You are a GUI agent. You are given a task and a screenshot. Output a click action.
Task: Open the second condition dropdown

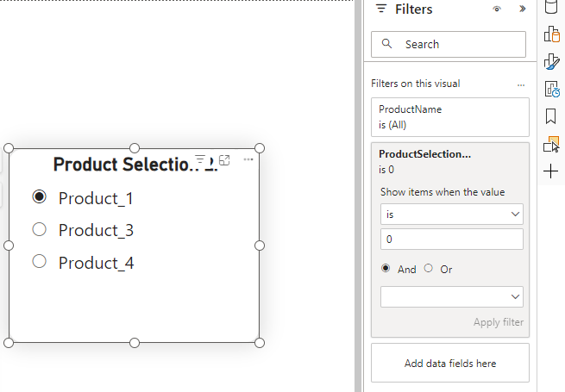coord(452,296)
